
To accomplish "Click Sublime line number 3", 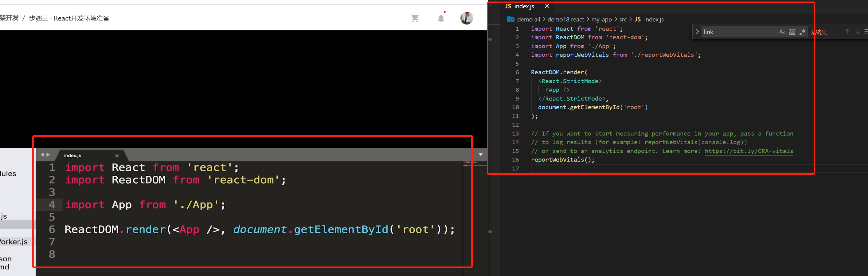I will (52, 192).
